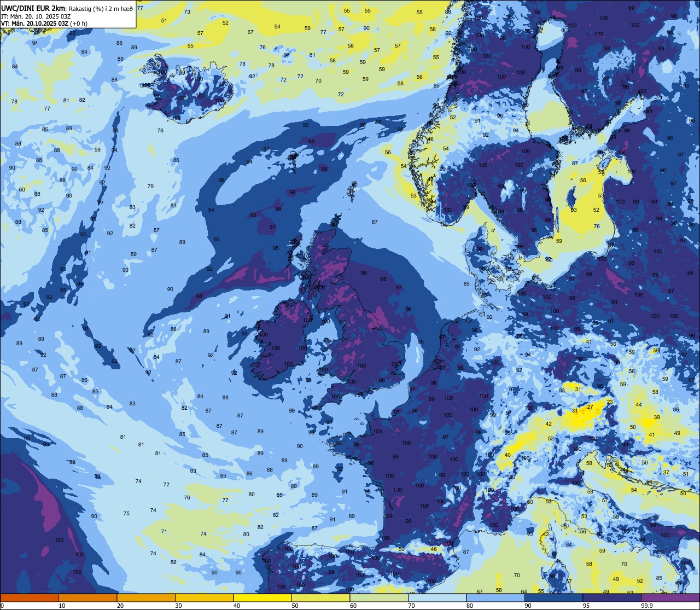Click the purple legend swatch above 99.9

click(670, 598)
